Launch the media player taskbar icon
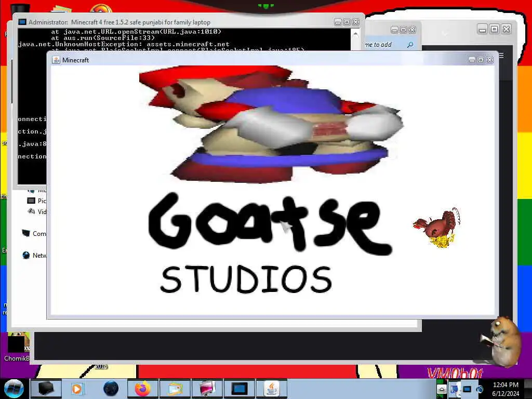This screenshot has width=532, height=399. [x=77, y=389]
